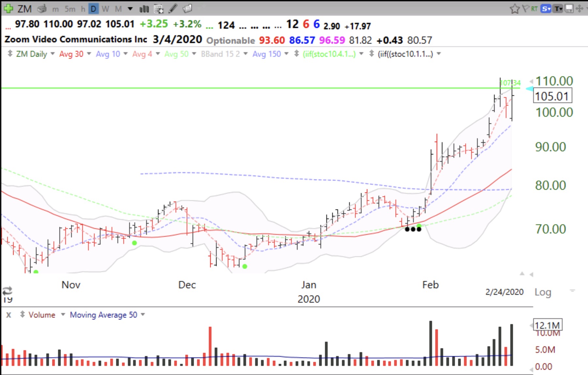Image resolution: width=588 pixels, height=375 pixels.
Task: Click the Optionable label
Action: [x=230, y=40]
